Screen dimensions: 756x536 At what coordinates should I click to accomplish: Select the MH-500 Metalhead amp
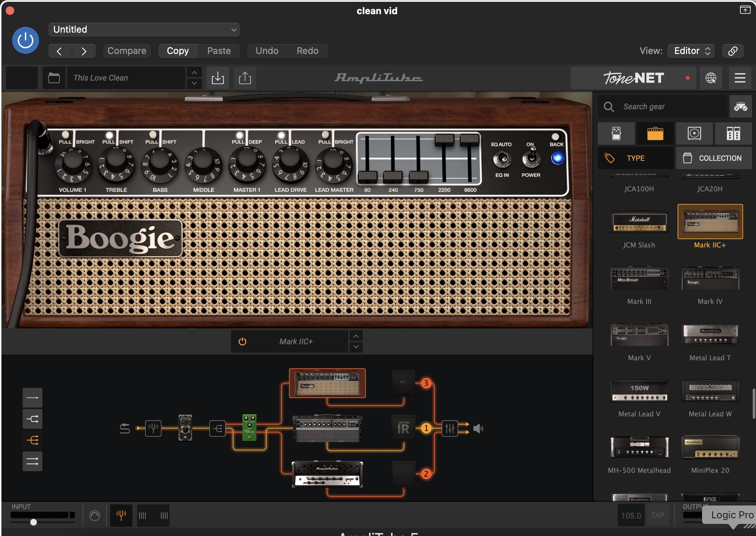point(639,447)
